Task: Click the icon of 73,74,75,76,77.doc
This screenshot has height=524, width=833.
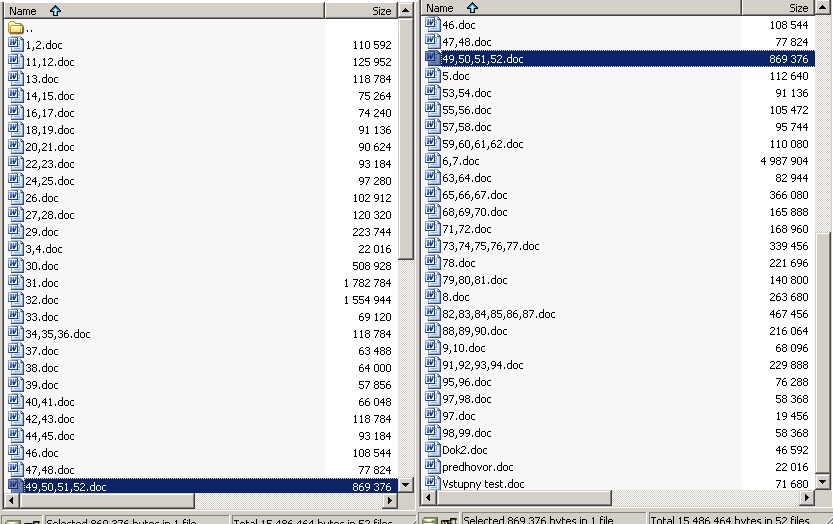Action: coord(432,246)
